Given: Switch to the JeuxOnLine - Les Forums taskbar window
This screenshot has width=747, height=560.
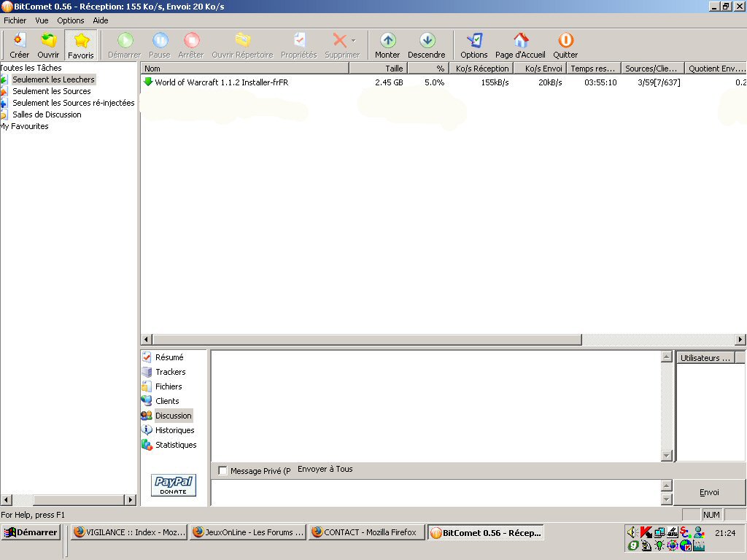Looking at the screenshot, I should pyautogui.click(x=248, y=532).
